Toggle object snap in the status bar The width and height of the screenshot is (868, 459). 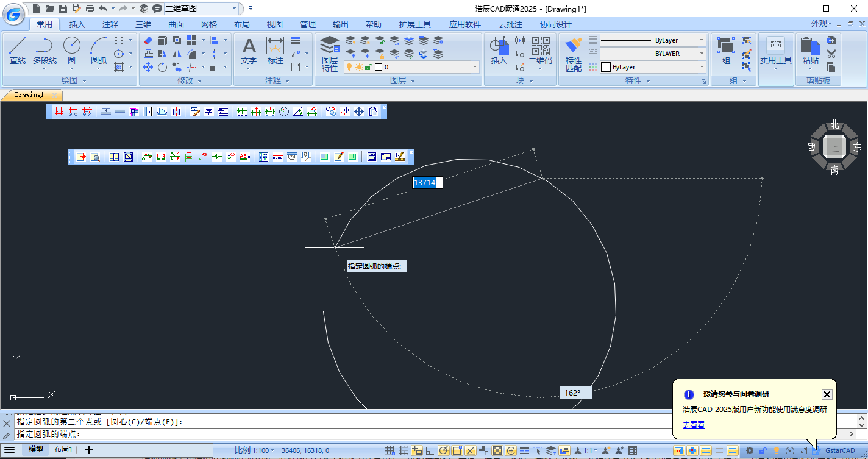point(457,450)
